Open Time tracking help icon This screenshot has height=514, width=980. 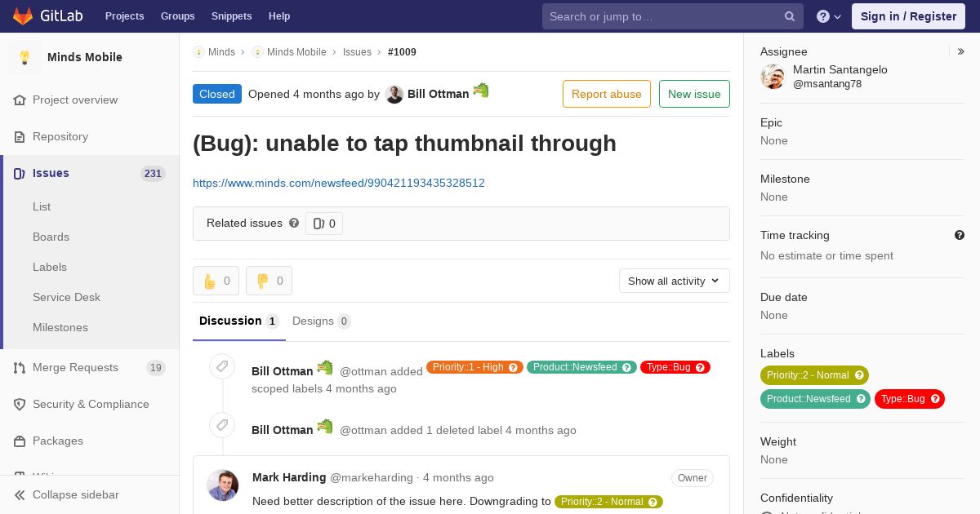pos(960,235)
